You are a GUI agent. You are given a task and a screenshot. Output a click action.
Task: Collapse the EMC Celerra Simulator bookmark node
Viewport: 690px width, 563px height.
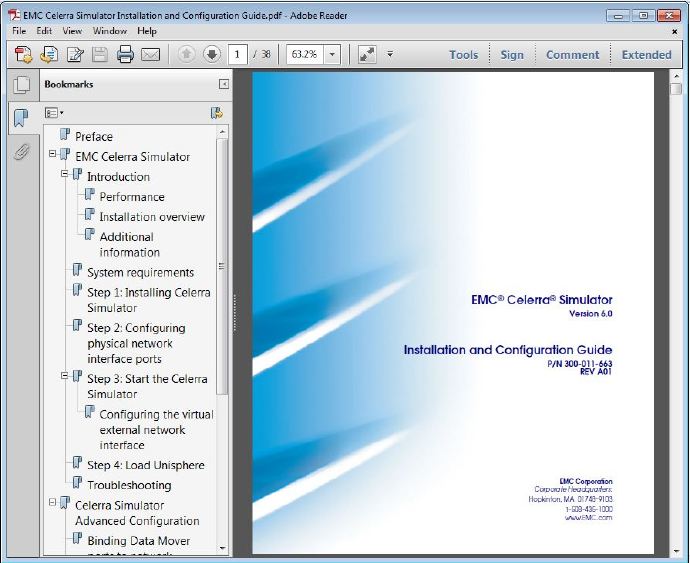(x=52, y=154)
